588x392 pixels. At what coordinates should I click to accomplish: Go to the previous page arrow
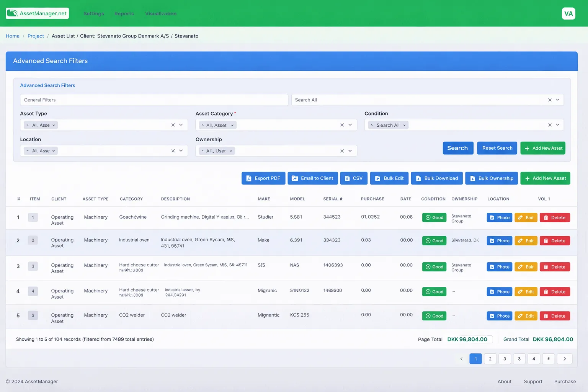(461, 359)
